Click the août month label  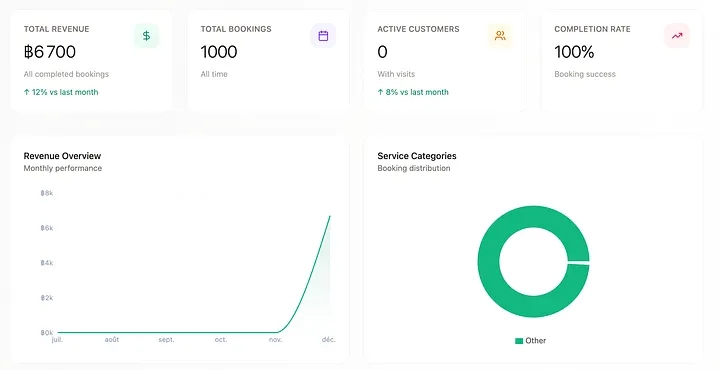(x=112, y=340)
